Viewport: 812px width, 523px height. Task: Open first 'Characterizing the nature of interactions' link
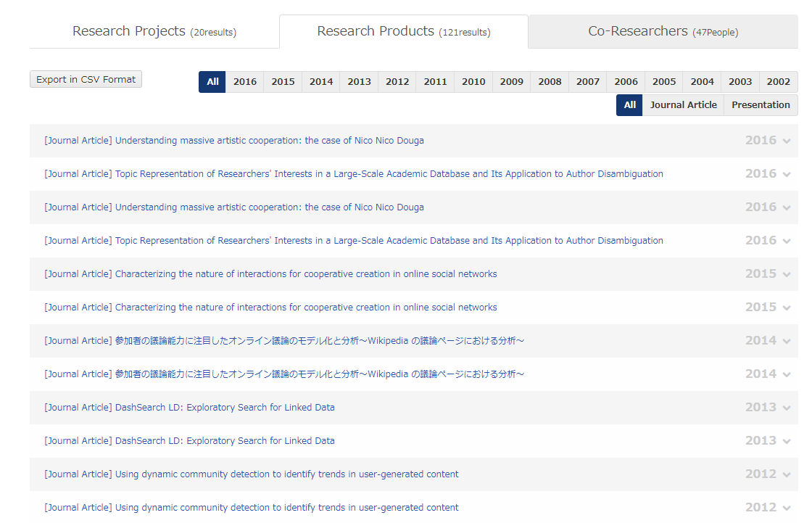(x=271, y=274)
